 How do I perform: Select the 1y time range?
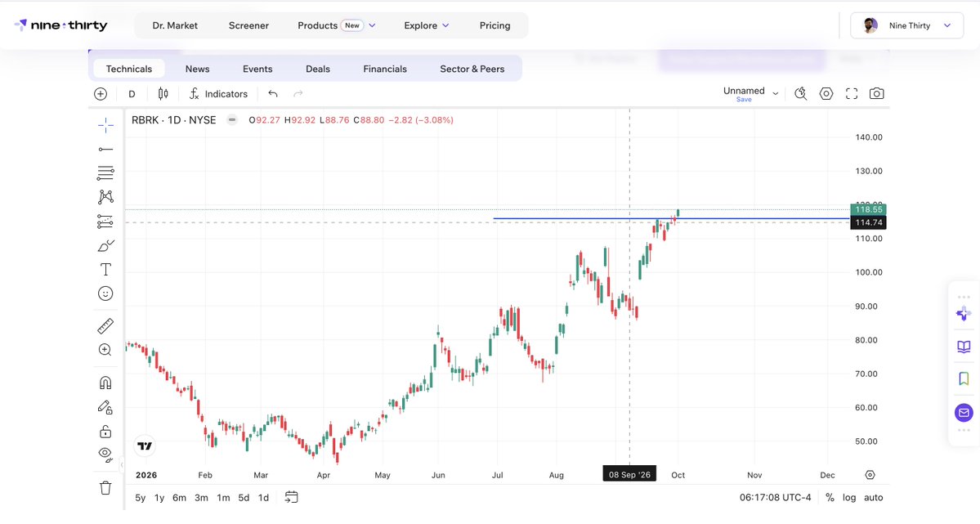click(x=159, y=498)
